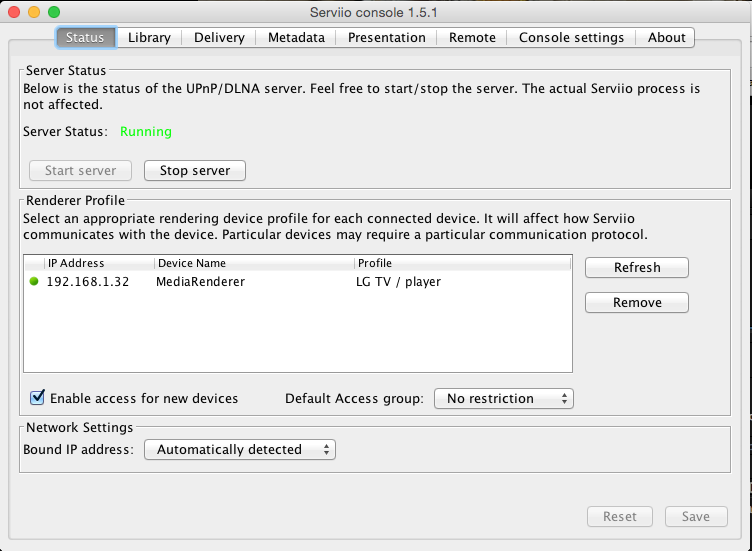This screenshot has height=551, width=752.
Task: Remove the selected renderer device
Action: pyautogui.click(x=637, y=302)
